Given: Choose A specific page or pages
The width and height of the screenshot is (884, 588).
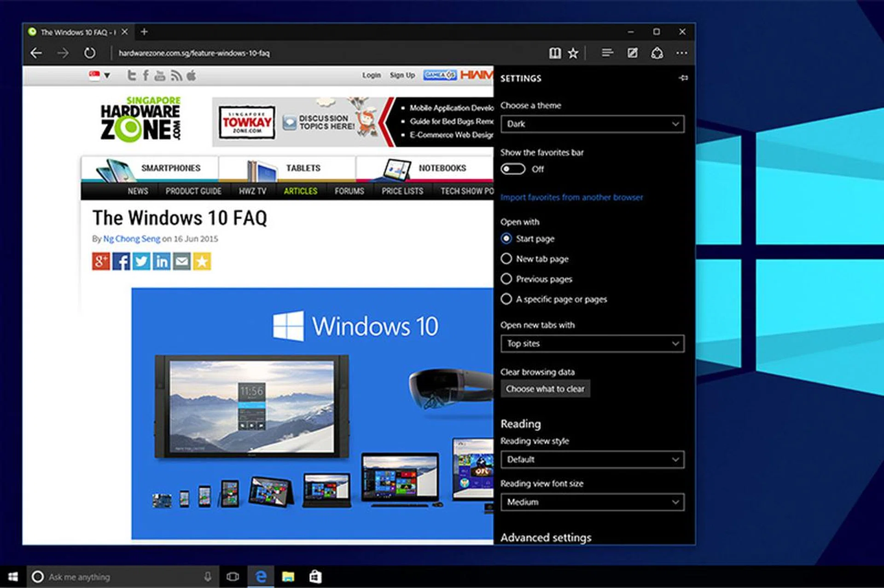Looking at the screenshot, I should point(506,300).
